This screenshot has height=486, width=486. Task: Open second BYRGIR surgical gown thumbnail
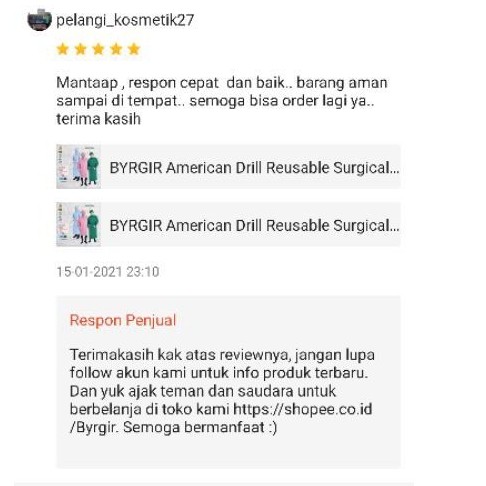(78, 224)
